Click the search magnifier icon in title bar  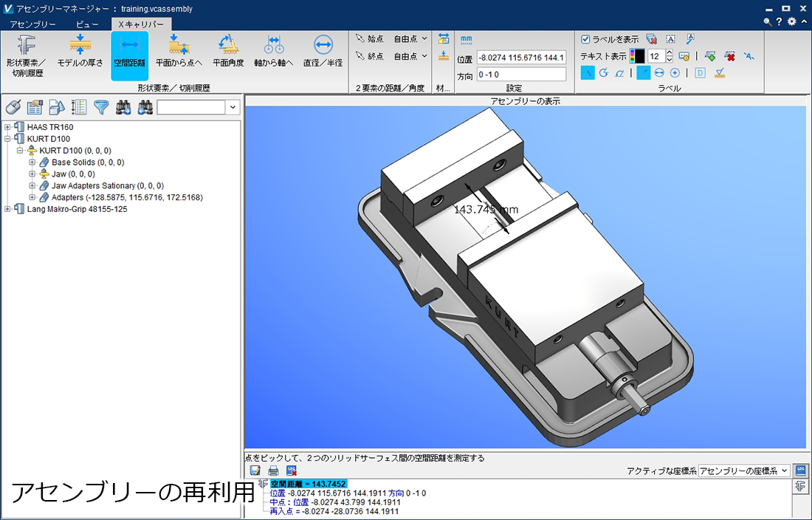click(768, 21)
